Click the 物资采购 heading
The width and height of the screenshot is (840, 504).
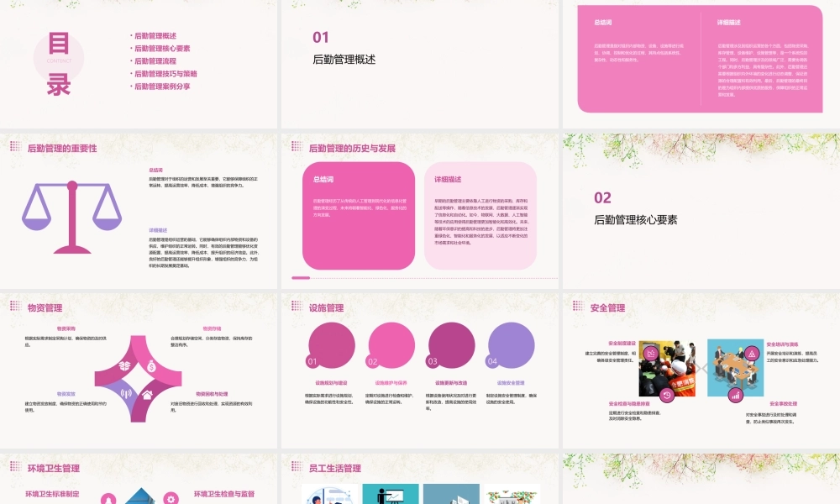tap(66, 328)
